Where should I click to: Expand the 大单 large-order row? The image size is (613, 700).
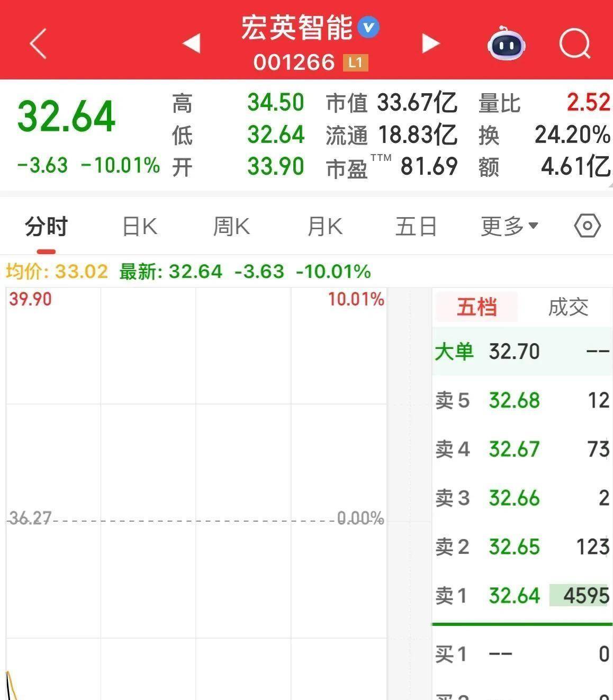(x=454, y=351)
